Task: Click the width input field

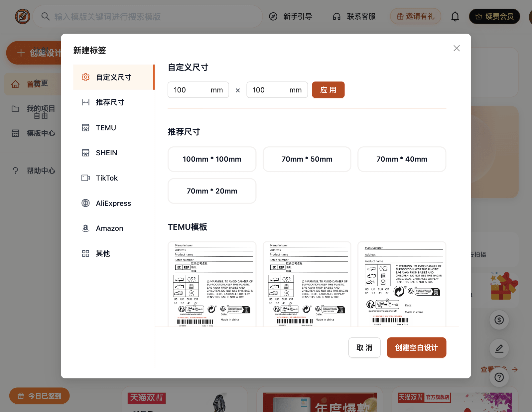Action: pos(198,90)
